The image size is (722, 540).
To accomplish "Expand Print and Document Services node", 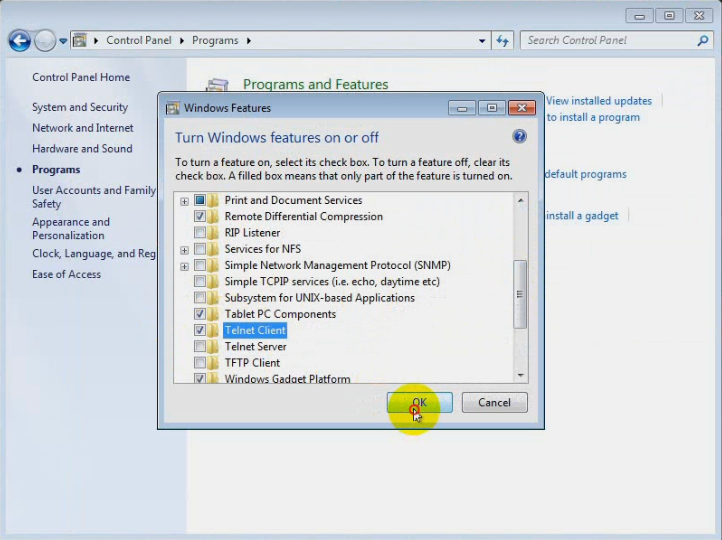I will [x=184, y=201].
